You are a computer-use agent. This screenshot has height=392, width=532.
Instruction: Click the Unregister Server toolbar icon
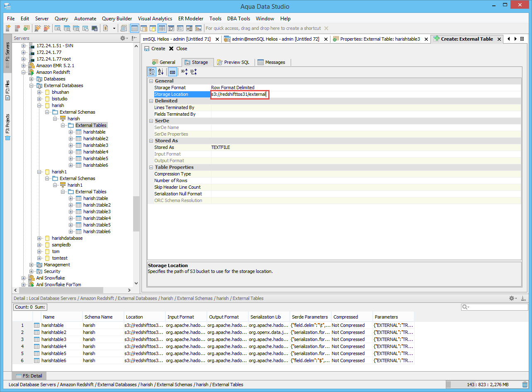17,28
